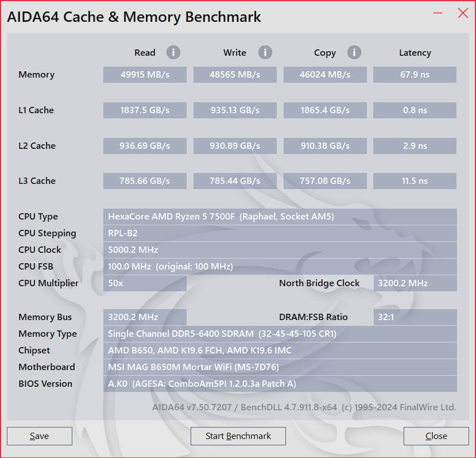Click the Close button at bottom
Image resolution: width=476 pixels, height=458 pixels.
pos(436,436)
